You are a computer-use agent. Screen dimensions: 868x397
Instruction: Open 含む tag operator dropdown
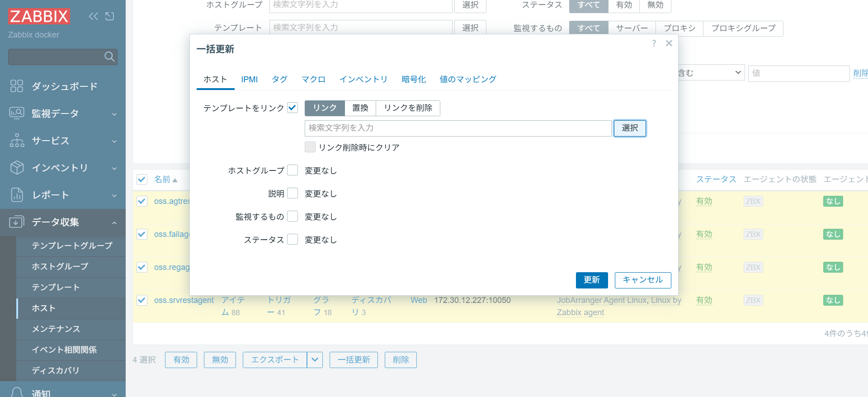(x=711, y=73)
